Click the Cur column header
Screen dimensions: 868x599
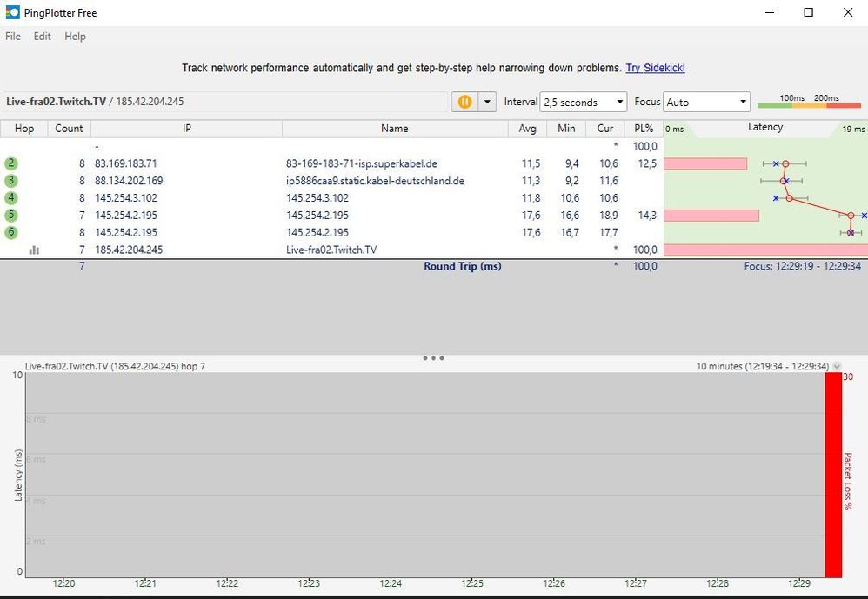click(x=605, y=129)
